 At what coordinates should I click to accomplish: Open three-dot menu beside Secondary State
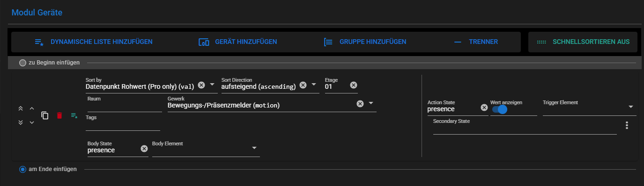point(627,125)
